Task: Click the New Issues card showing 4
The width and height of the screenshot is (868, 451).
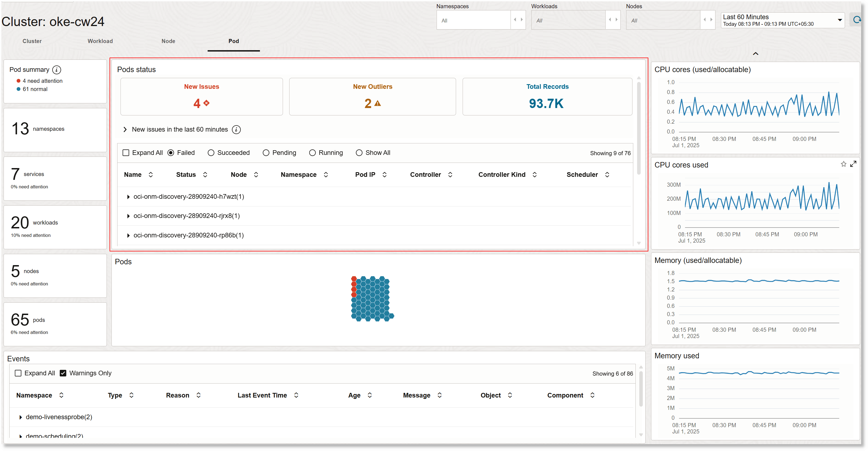Action: pyautogui.click(x=201, y=97)
